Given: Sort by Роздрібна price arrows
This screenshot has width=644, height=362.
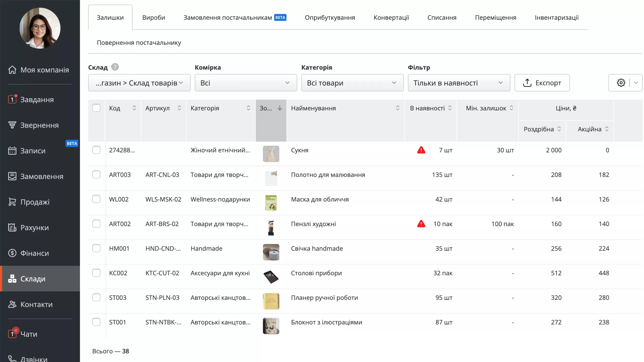Looking at the screenshot, I should tap(559, 129).
